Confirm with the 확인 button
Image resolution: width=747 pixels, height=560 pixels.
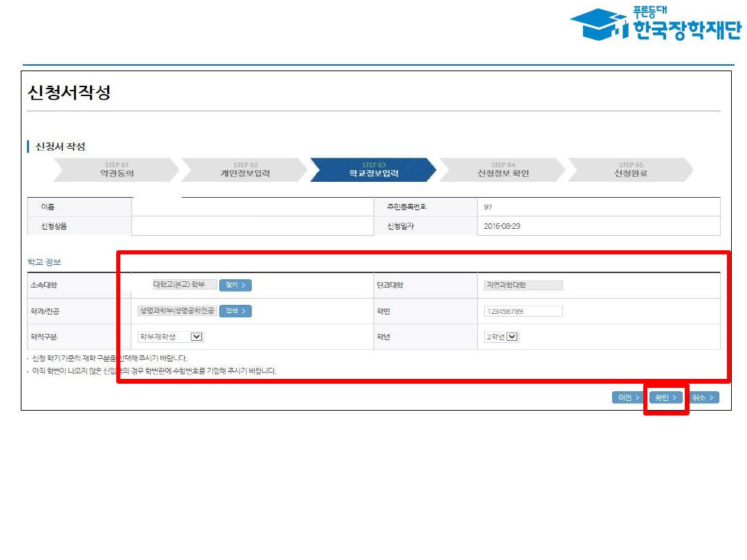tap(666, 398)
